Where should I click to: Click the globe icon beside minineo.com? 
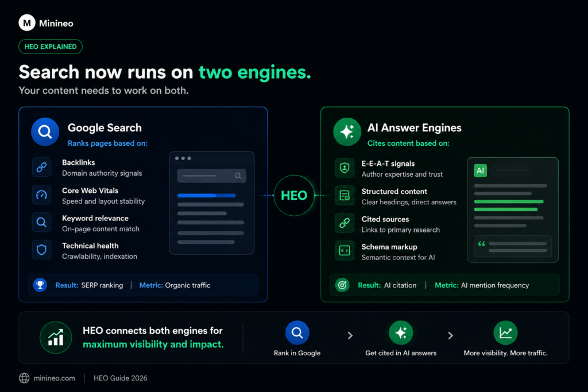(x=24, y=378)
